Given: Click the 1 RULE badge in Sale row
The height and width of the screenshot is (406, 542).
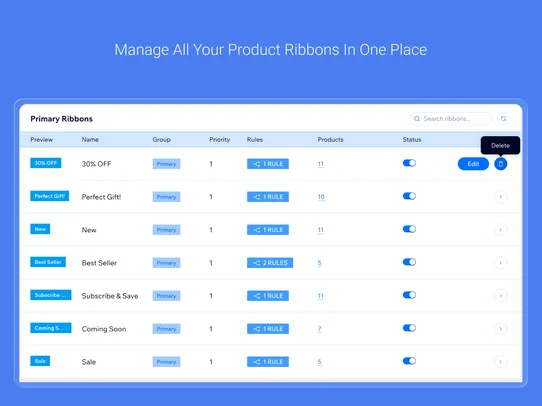Looking at the screenshot, I should click(268, 362).
